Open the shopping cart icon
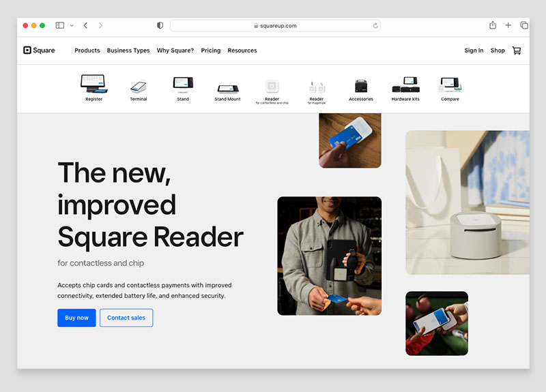This screenshot has height=392, width=546. pos(517,50)
